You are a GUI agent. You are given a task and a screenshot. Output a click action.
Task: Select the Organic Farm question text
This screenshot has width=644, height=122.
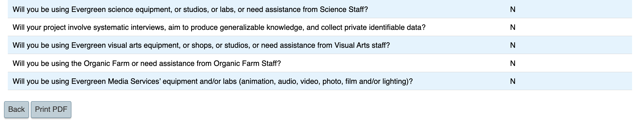point(147,64)
